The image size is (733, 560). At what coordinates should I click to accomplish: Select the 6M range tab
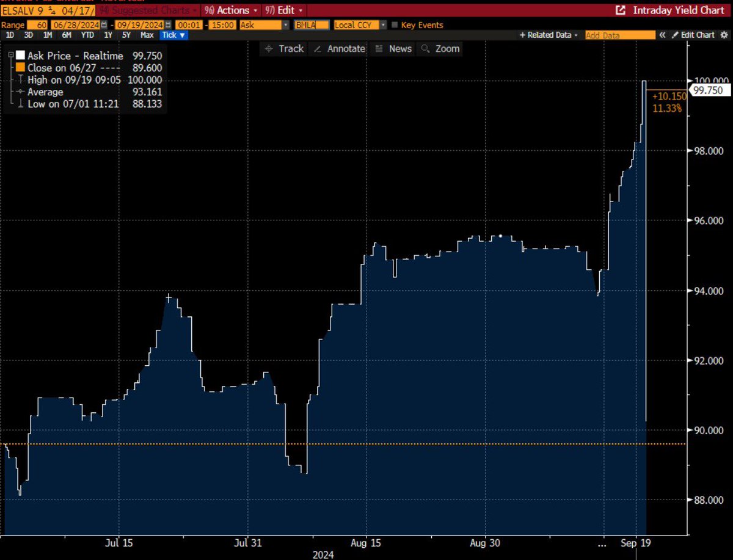[x=66, y=35]
